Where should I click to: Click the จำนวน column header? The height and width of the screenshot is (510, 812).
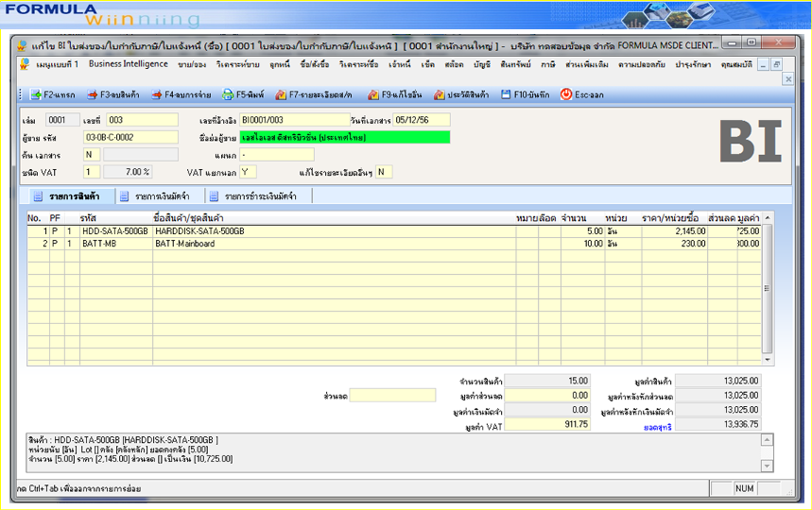click(x=574, y=218)
